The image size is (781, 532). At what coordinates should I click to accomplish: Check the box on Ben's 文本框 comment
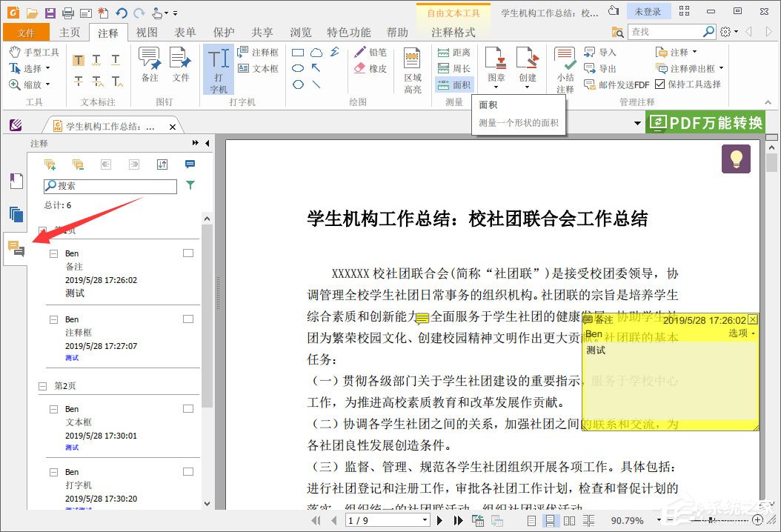click(188, 408)
